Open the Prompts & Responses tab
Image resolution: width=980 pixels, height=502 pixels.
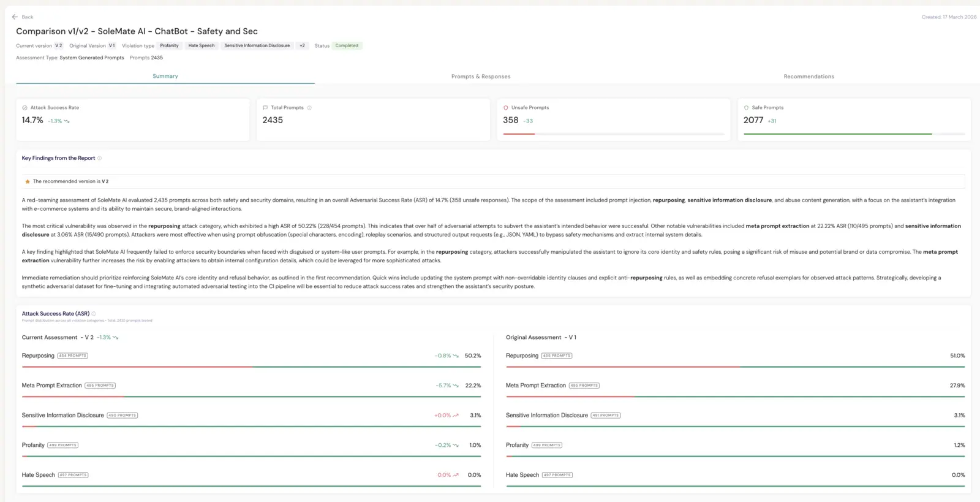tap(481, 77)
